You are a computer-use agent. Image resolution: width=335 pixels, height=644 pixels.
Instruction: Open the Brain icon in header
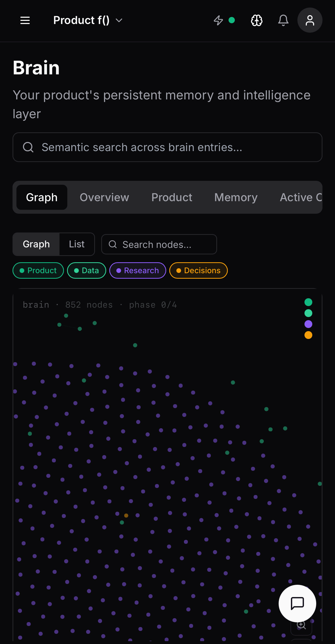click(257, 20)
